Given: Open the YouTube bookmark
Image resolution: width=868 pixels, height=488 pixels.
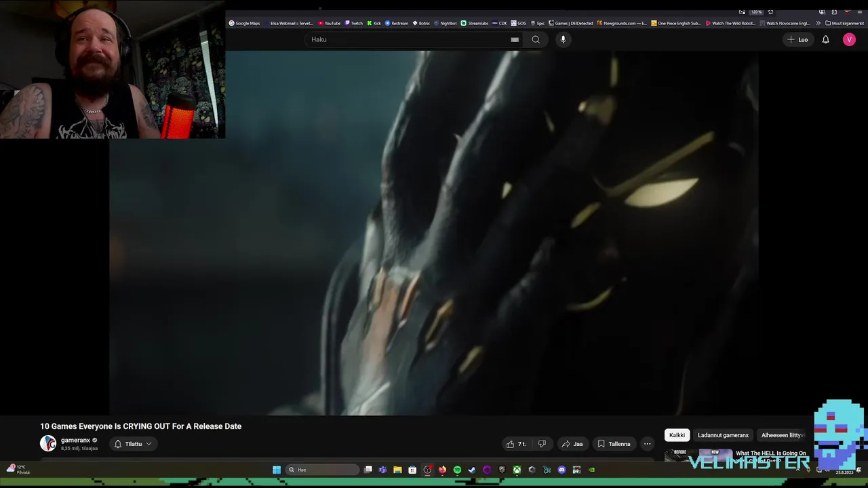Looking at the screenshot, I should [x=330, y=23].
